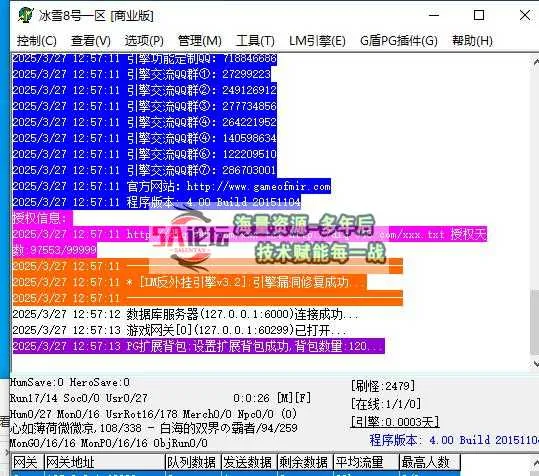Click the 发送数据 column header

(x=248, y=462)
